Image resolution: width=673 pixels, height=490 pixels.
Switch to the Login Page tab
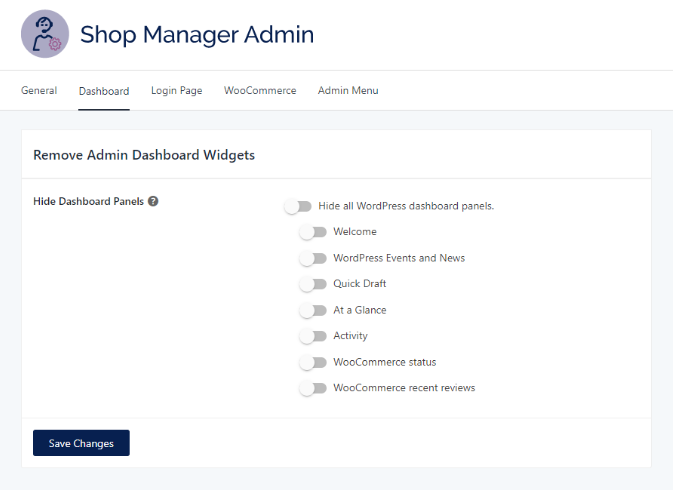176,91
